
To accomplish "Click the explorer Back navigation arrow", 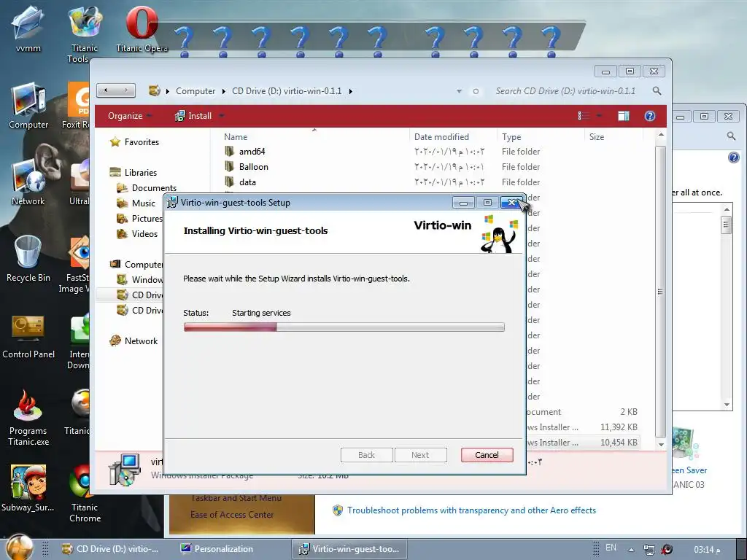I will pos(107,90).
